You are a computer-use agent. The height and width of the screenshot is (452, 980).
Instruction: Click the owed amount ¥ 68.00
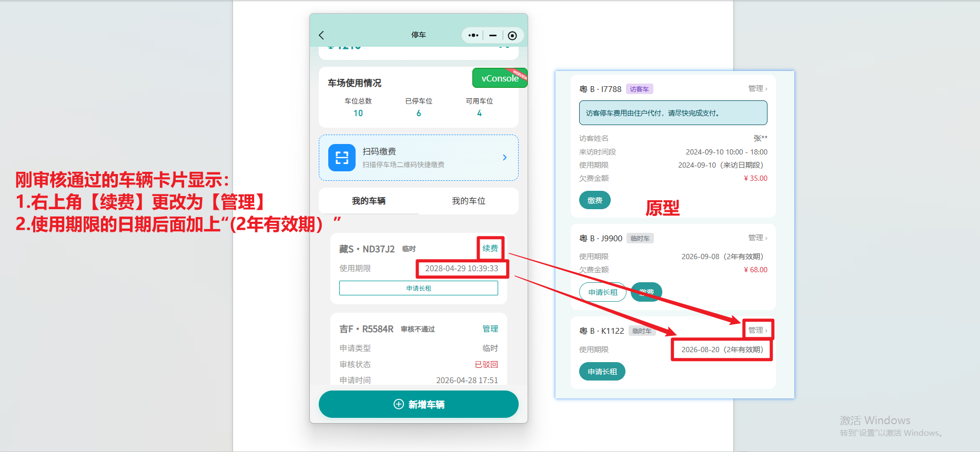coord(755,270)
